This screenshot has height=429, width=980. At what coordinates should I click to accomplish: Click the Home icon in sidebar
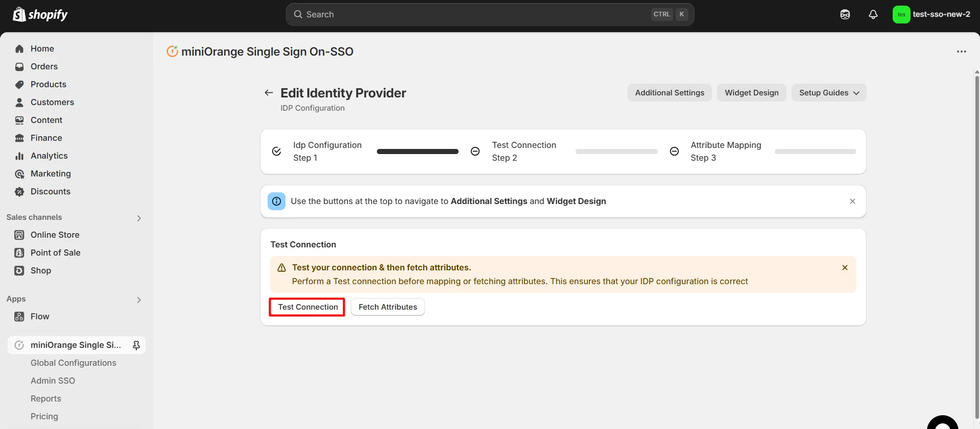point(19,49)
